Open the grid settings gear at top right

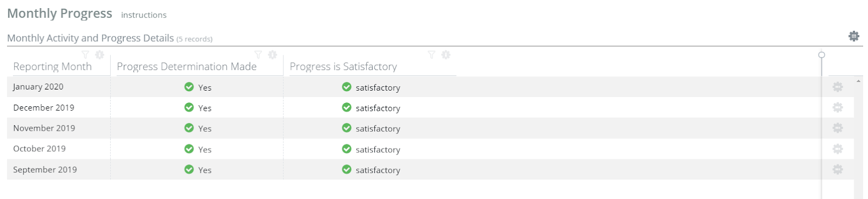coord(854,36)
